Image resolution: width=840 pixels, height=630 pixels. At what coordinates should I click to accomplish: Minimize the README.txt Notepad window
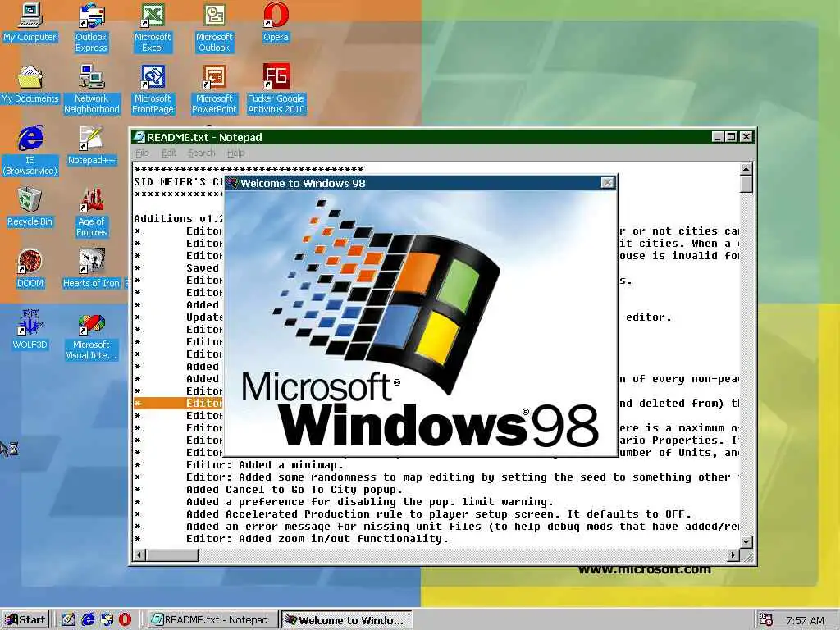719,137
